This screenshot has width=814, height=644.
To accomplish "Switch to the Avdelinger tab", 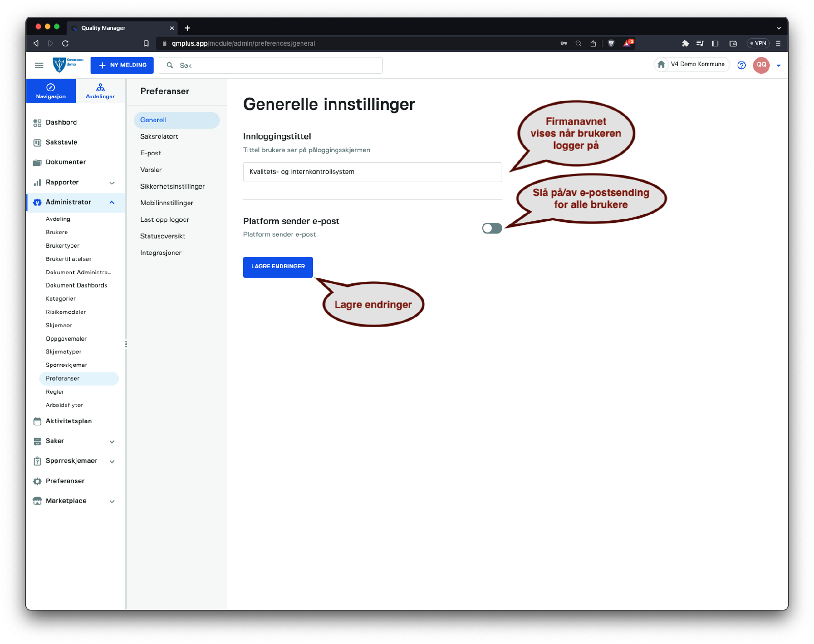I will [x=100, y=91].
